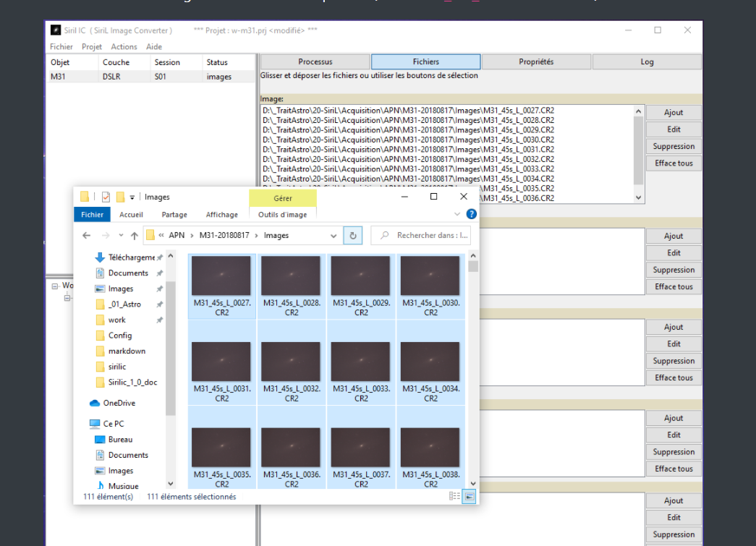Click APN in the address breadcrumb
Screen dimensions: 756x546
point(177,235)
